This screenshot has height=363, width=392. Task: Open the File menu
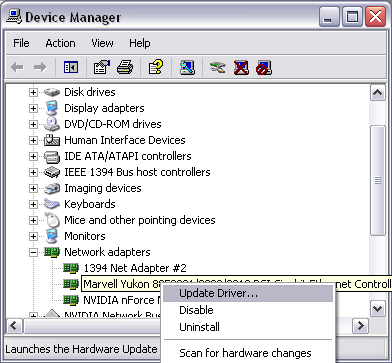click(x=21, y=43)
